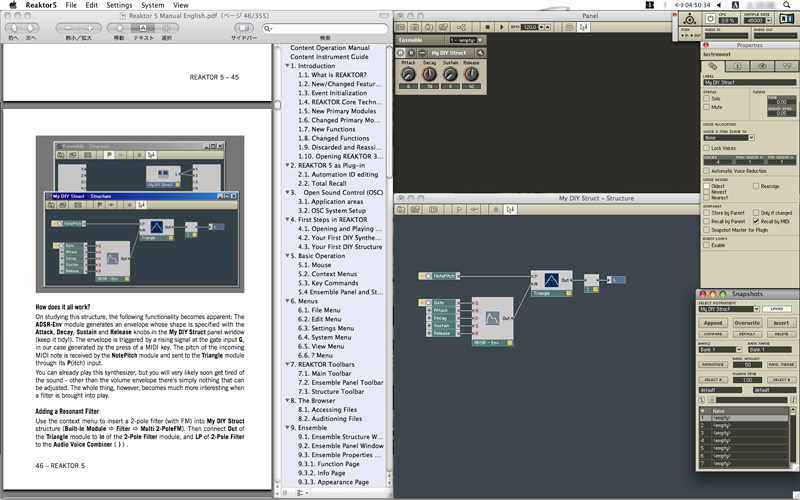The height and width of the screenshot is (500, 800).
Task: Toggle Automatic Voice Reduction checkbox
Action: click(707, 171)
